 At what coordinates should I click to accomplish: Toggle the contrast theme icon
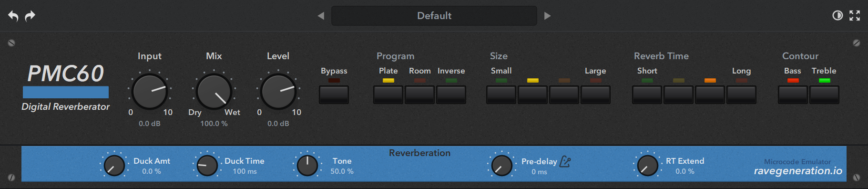click(x=837, y=15)
